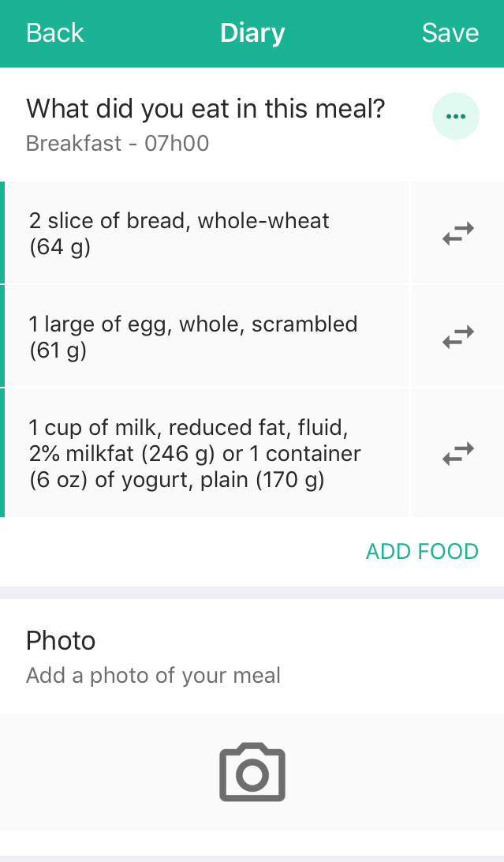This screenshot has width=504, height=862.
Task: Tap the What did you eat question header
Action: coord(205,108)
